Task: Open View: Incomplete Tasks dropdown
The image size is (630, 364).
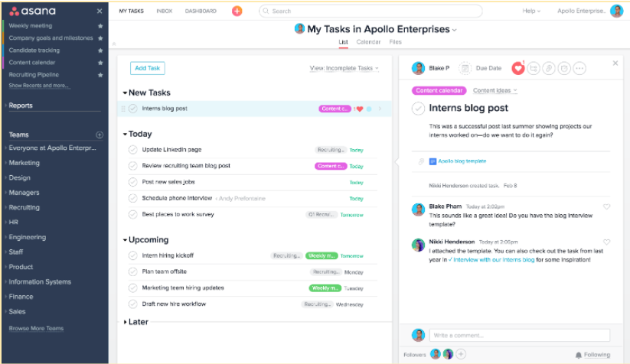Action: [x=344, y=68]
